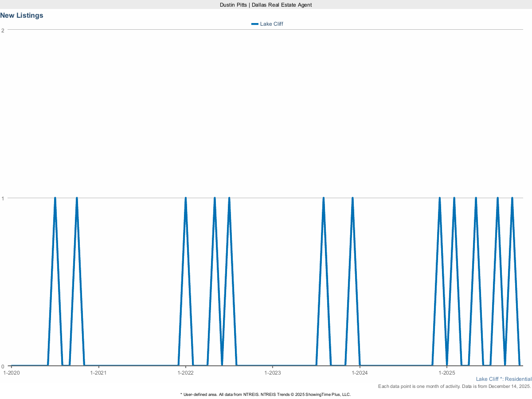Click the NTREIS Trends copyright footer text
Viewport: 532px width, 399px height.
[266, 394]
